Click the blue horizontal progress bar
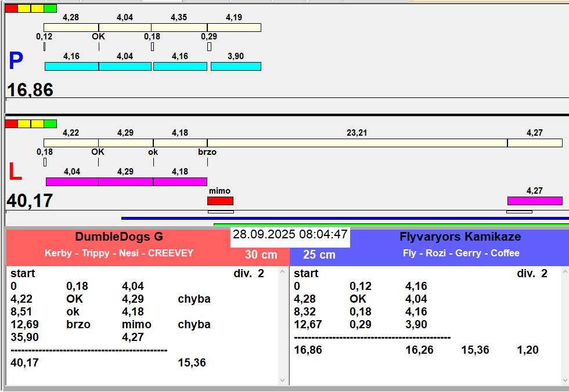The width and height of the screenshot is (569, 392). point(345,219)
